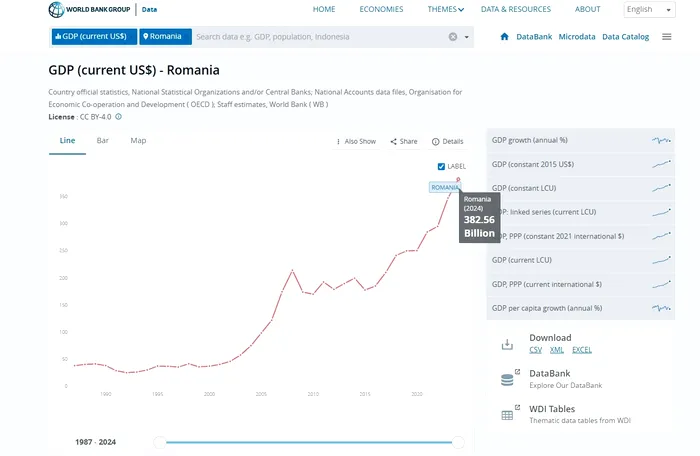Viewport: 700px width, 456px height.
Task: Open the search bar dropdown arrow
Action: point(466,37)
